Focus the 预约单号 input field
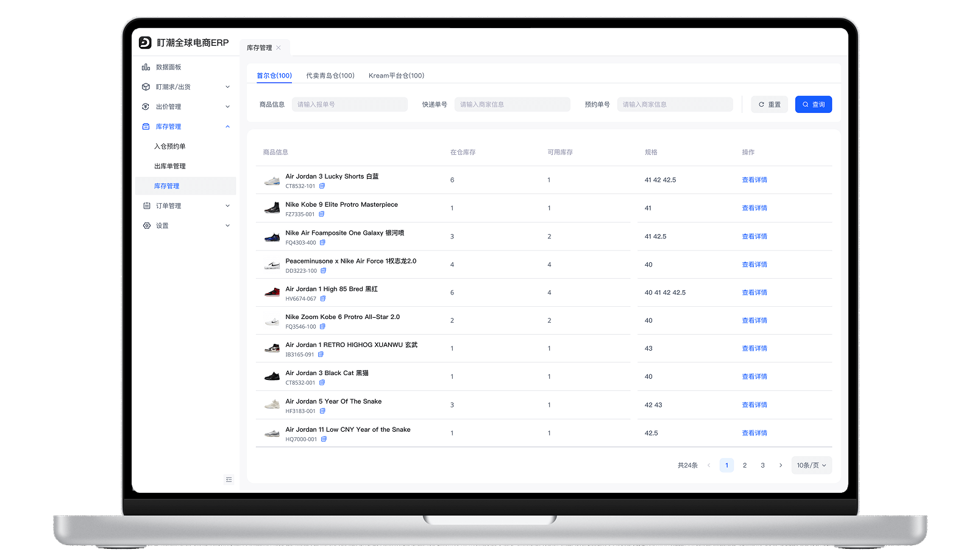Screen dimensions: 980x558 (675, 104)
